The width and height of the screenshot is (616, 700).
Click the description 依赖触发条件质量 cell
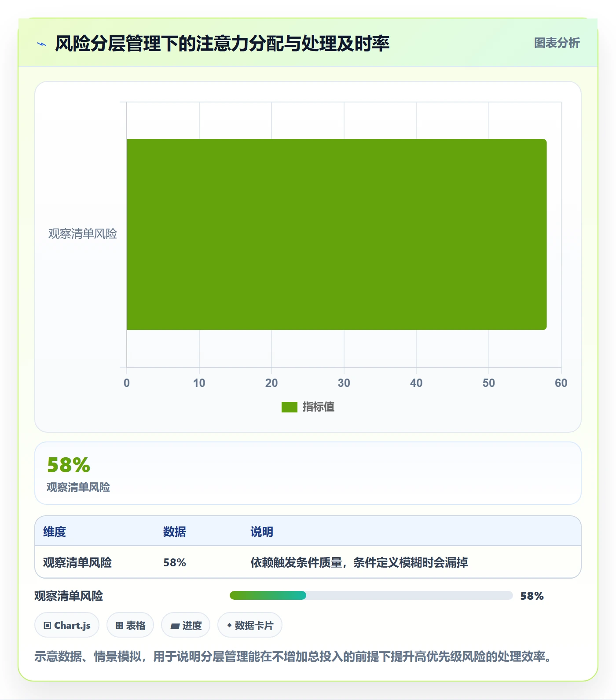(359, 562)
